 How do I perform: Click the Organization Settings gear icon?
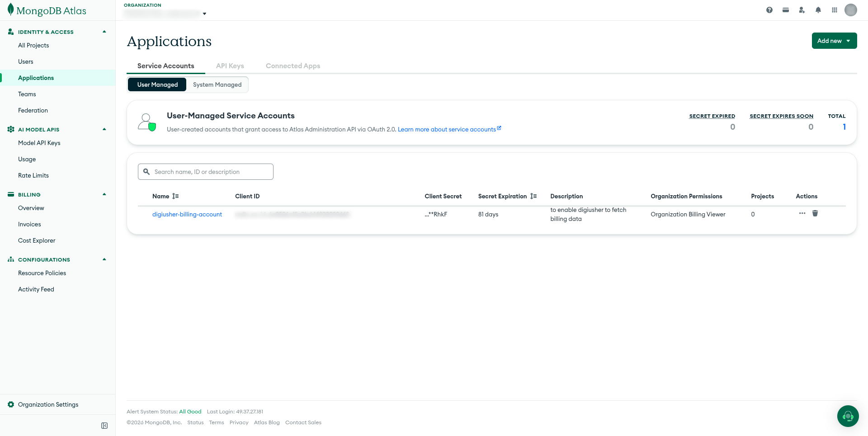[11, 404]
